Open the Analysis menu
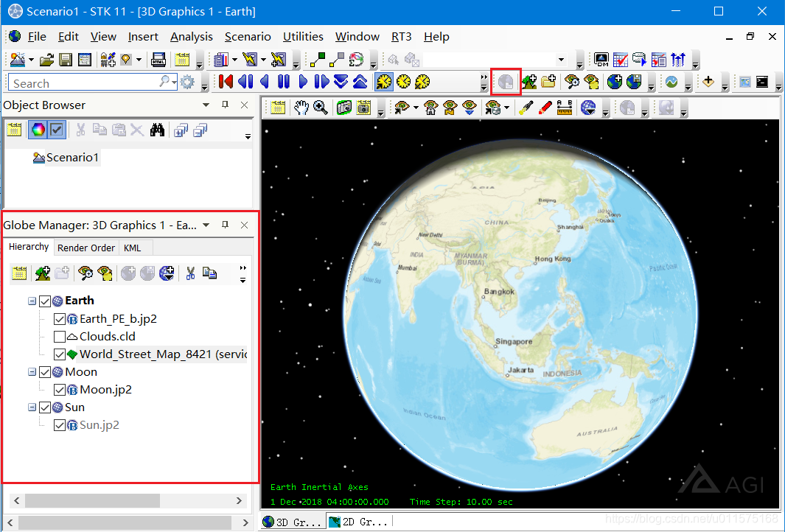This screenshot has height=532, width=785. tap(191, 37)
